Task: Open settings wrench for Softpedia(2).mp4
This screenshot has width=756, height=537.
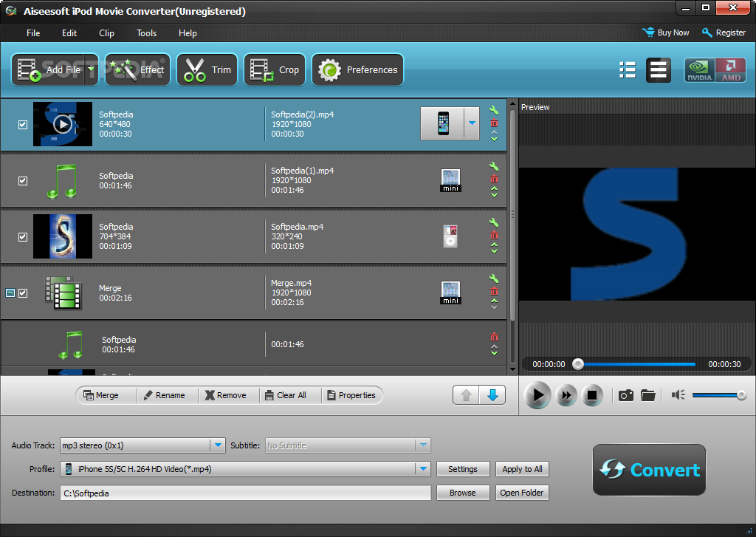Action: [494, 111]
